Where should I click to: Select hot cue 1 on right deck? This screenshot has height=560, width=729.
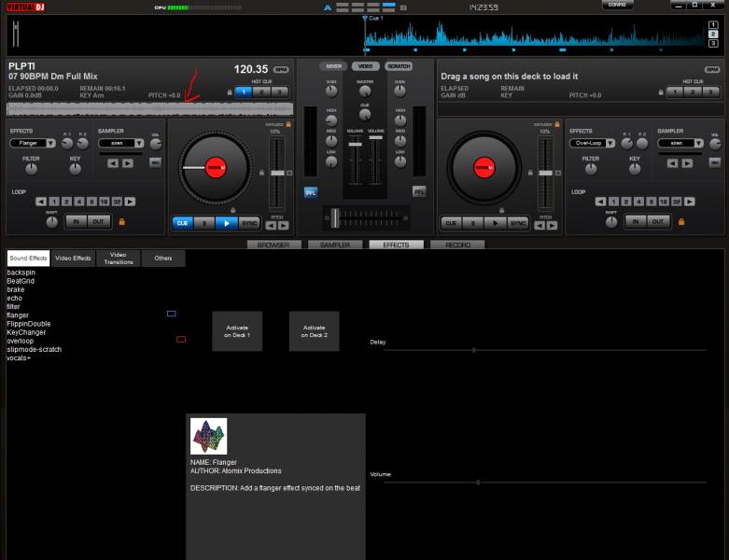pyautogui.click(x=675, y=92)
